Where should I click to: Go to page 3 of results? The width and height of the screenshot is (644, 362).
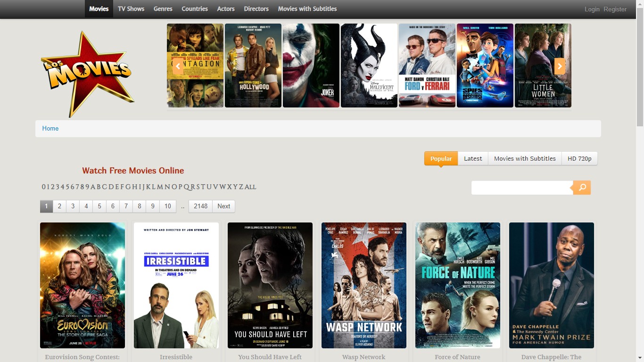click(73, 206)
